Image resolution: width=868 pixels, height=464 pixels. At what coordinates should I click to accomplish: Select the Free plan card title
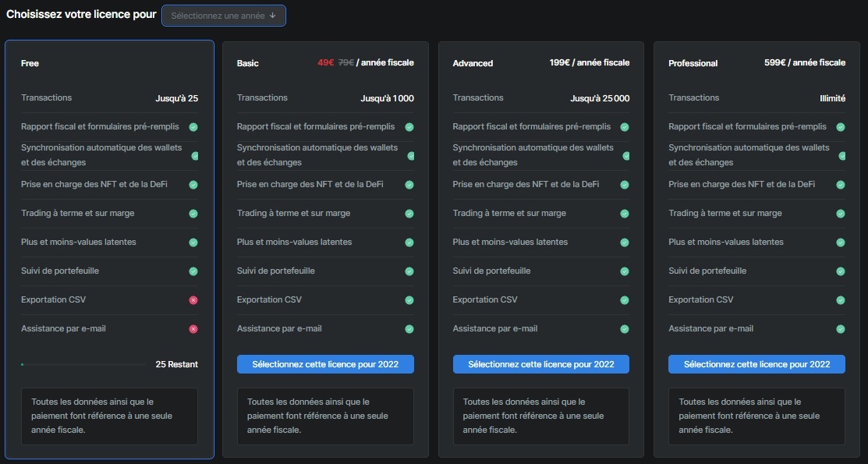(30, 63)
